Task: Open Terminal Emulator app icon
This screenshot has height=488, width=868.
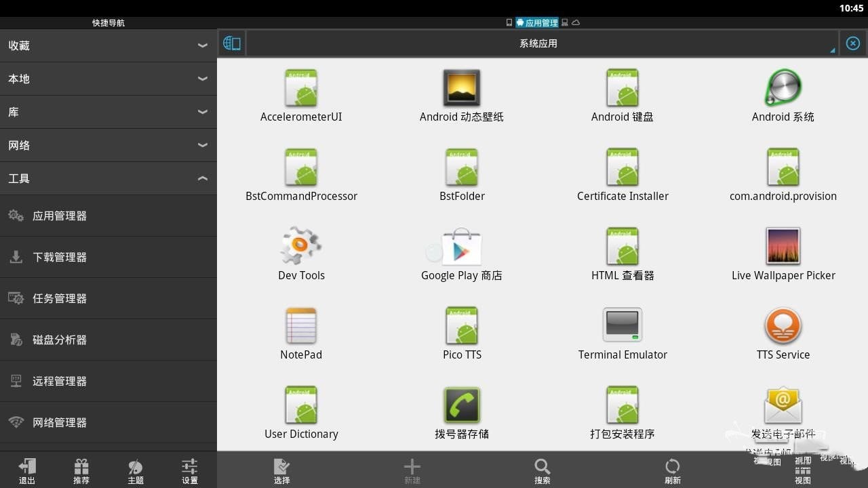Action: (x=623, y=325)
